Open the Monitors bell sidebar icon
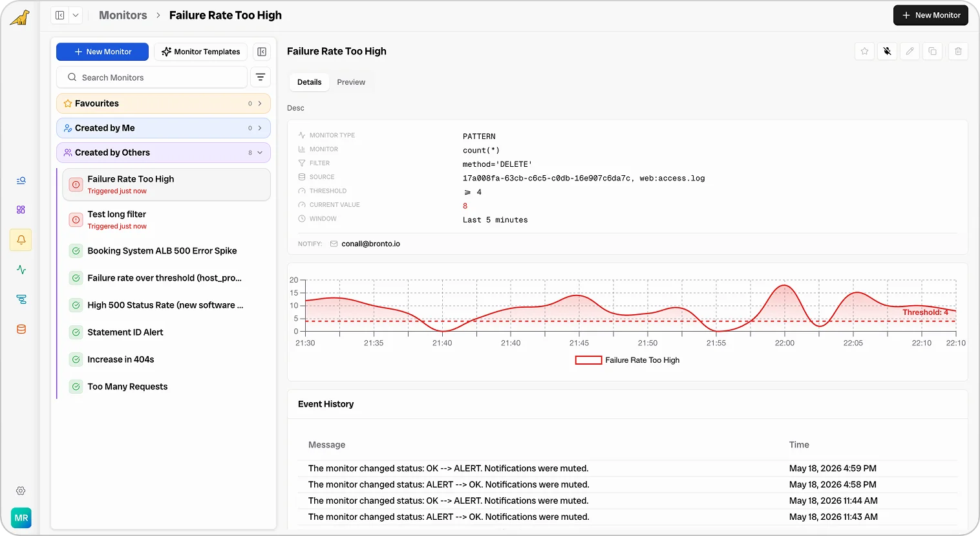 (x=21, y=240)
